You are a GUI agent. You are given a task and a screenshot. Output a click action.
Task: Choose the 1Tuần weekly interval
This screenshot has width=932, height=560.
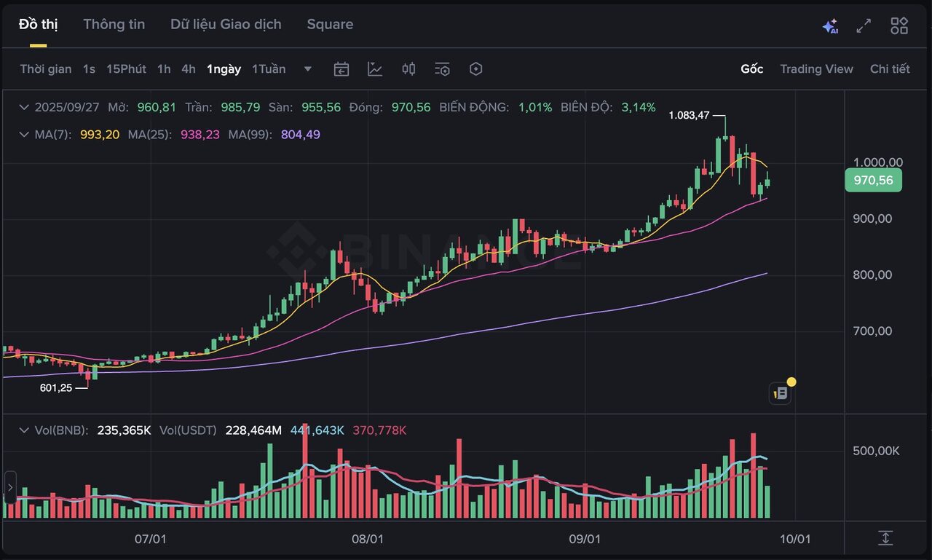(269, 69)
